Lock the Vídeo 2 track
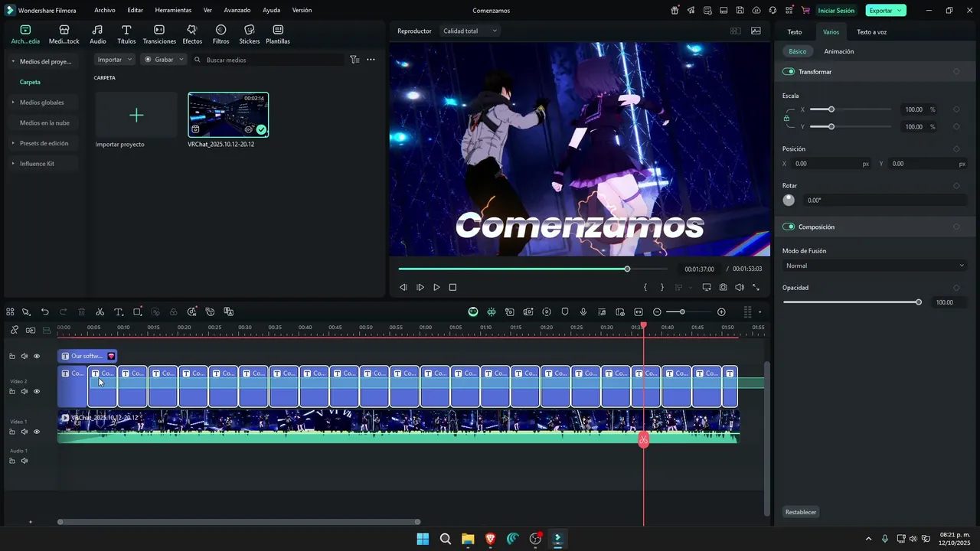980x551 pixels. pyautogui.click(x=11, y=391)
